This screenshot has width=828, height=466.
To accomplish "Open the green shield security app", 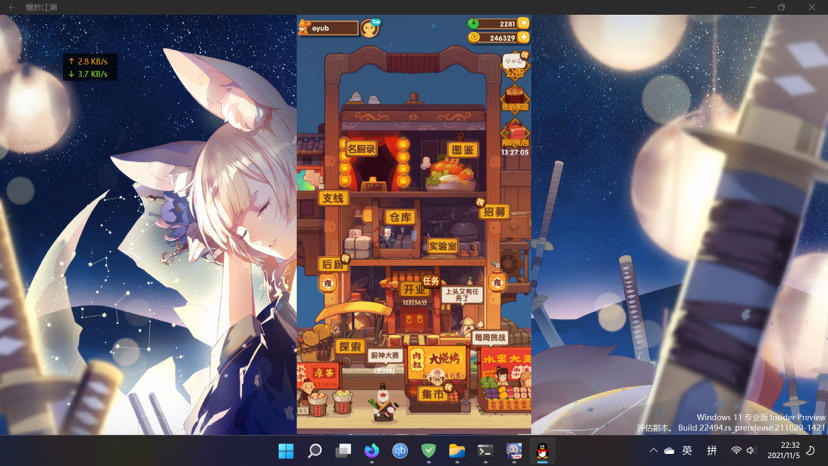I will tap(428, 451).
